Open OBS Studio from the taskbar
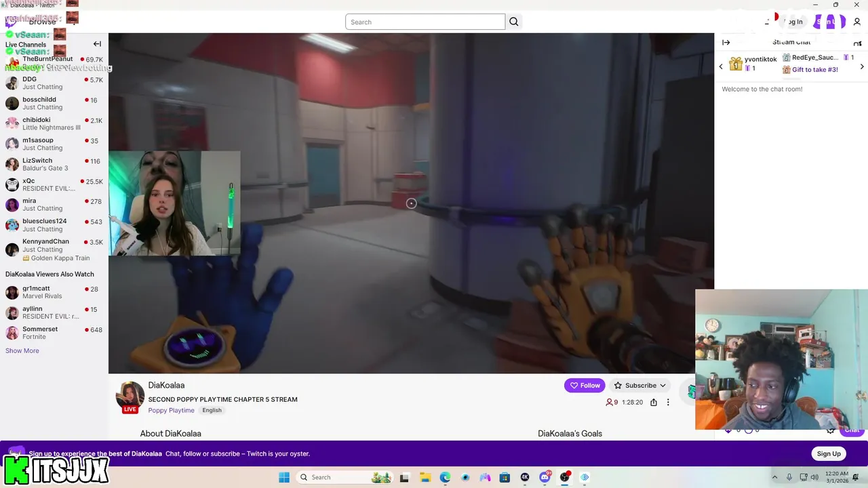This screenshot has height=488, width=868. pos(565,477)
